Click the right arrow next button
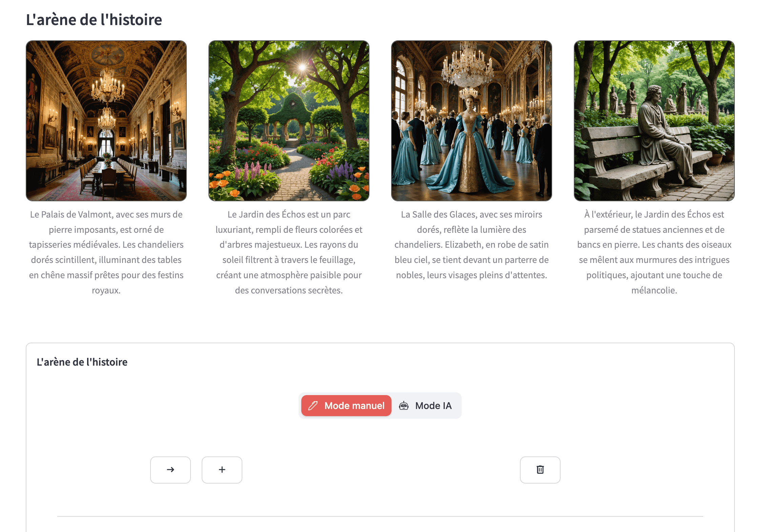Image resolution: width=766 pixels, height=532 pixels. tap(170, 470)
